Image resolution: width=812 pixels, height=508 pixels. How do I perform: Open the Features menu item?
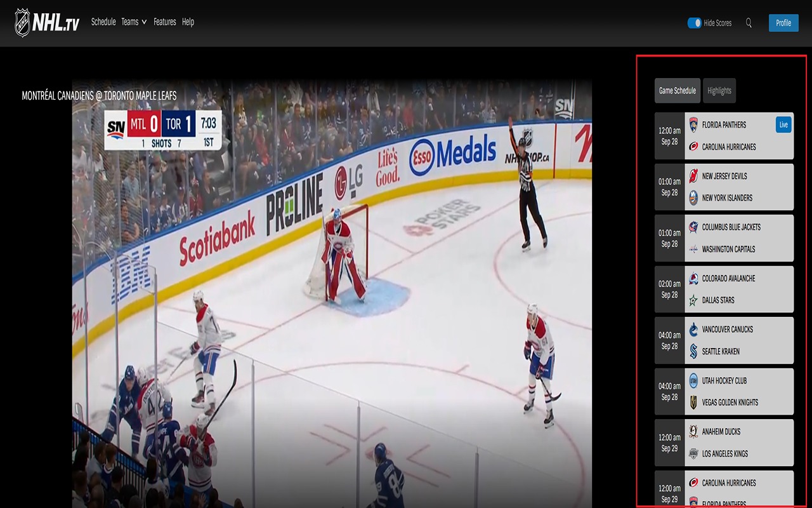(x=164, y=22)
